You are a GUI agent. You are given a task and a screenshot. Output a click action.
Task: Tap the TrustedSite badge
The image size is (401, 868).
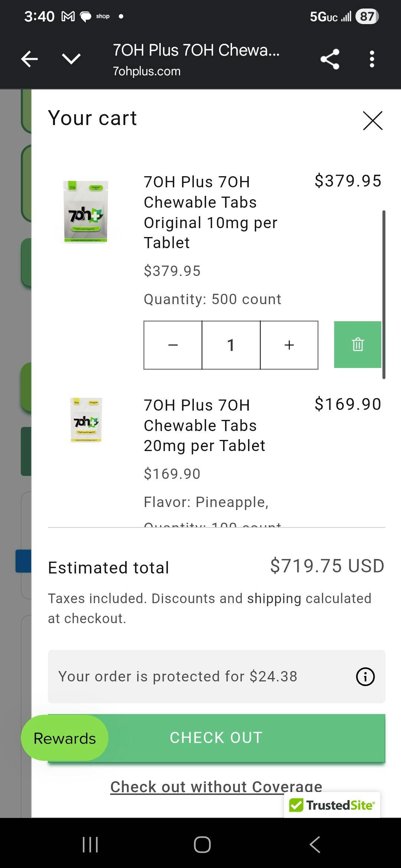click(332, 805)
